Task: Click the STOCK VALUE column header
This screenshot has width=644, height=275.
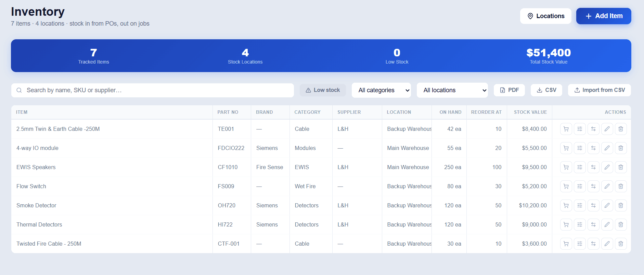Action: pos(530,112)
